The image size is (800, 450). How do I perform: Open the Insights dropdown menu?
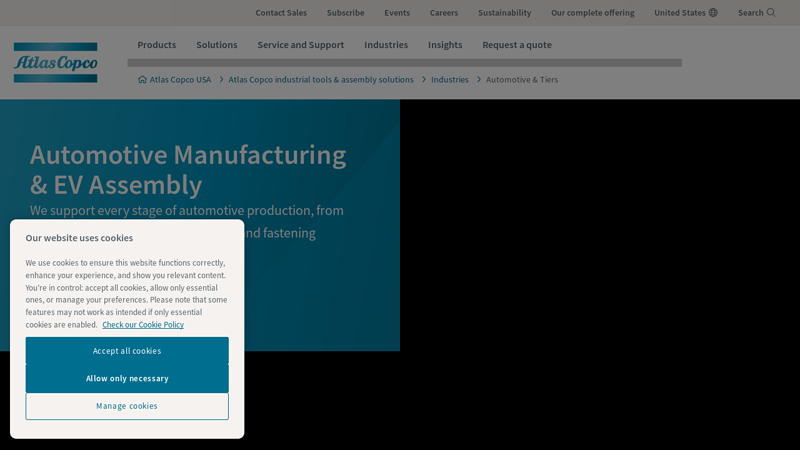[445, 45]
